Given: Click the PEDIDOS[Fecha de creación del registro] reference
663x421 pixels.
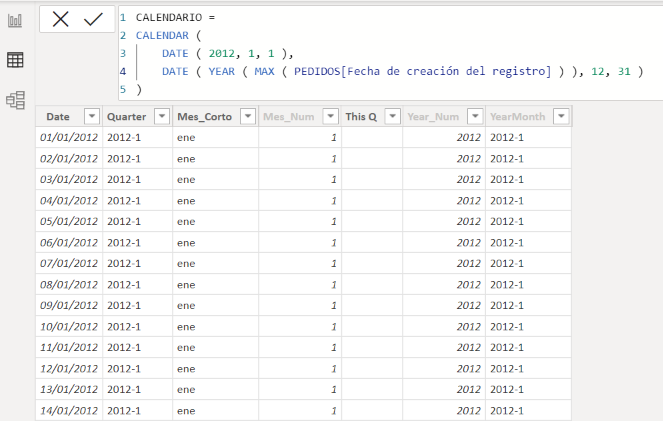Looking at the screenshot, I should tap(423, 71).
